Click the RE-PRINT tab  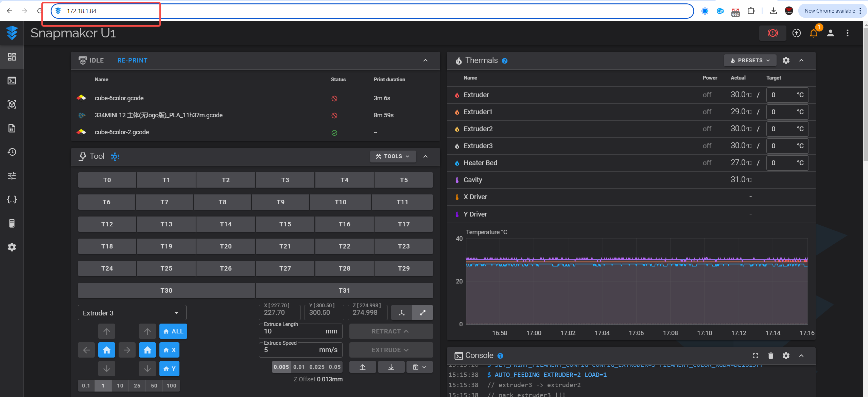(132, 61)
